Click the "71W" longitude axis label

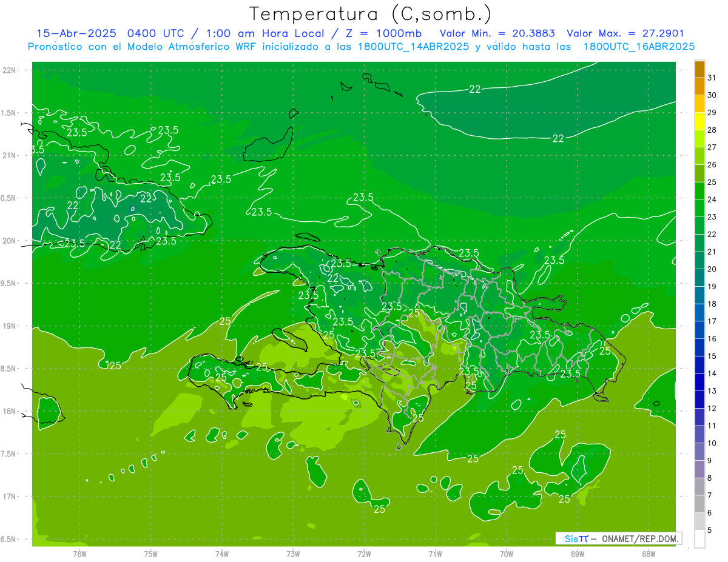point(435,554)
